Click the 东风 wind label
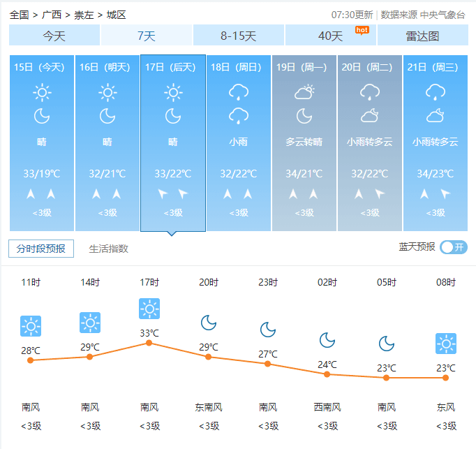The image size is (476, 449). coord(446,407)
